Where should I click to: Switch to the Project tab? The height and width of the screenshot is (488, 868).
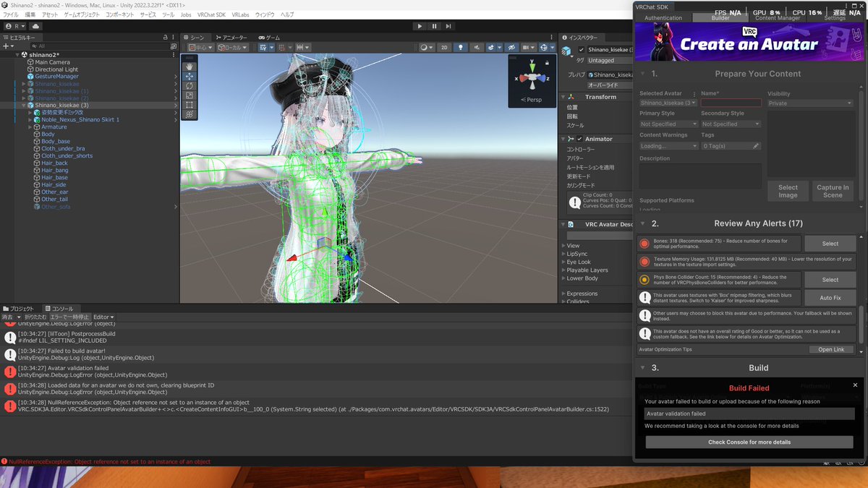18,309
